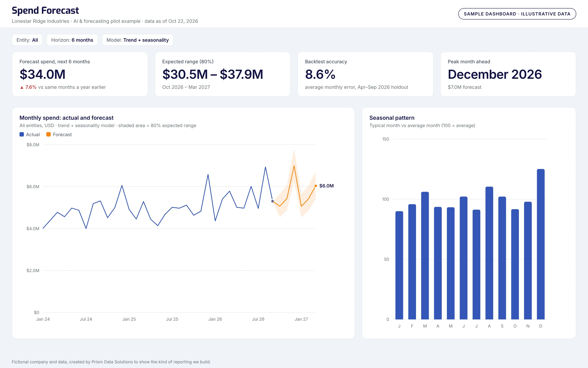The height and width of the screenshot is (368, 588).
Task: Click the orange Forecast legend swatch
Action: (x=49, y=134)
